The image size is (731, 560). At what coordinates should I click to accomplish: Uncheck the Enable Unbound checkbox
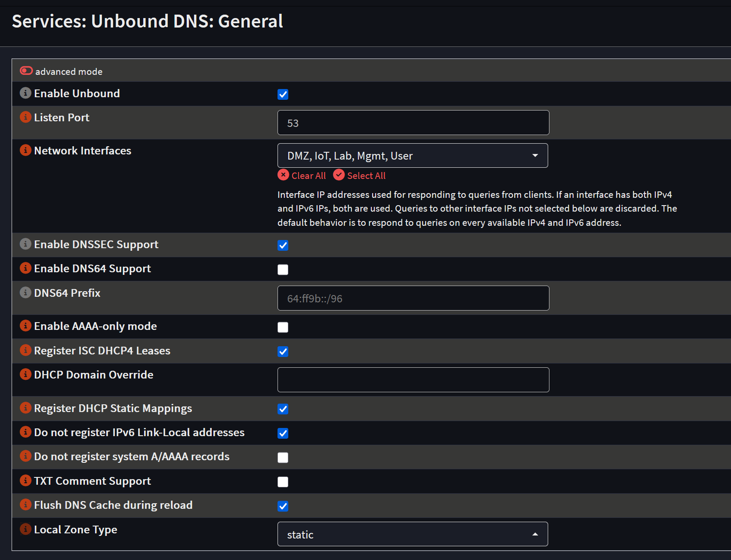pyautogui.click(x=283, y=94)
